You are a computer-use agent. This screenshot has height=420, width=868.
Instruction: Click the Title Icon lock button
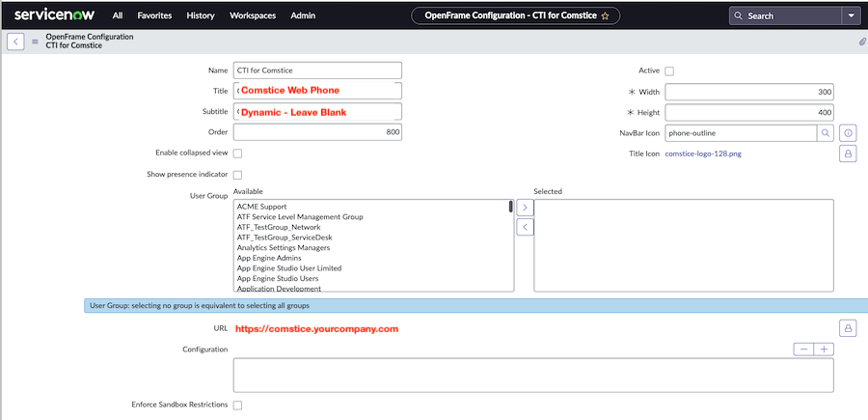tap(848, 154)
